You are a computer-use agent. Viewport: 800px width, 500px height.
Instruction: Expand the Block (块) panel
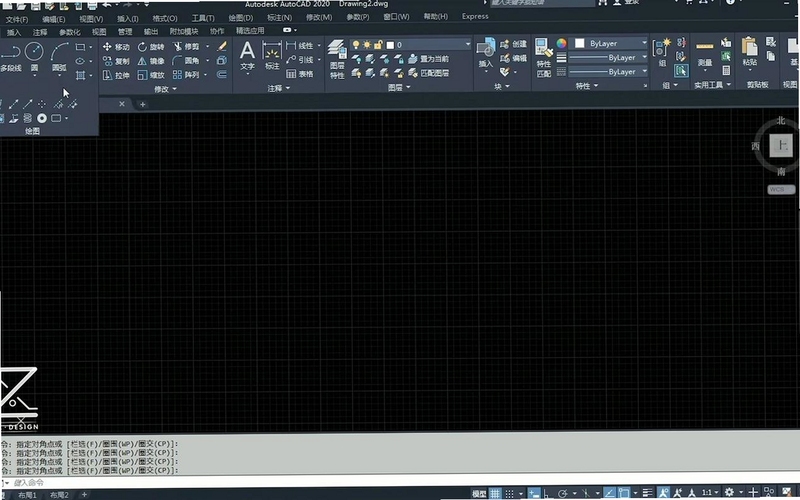502,87
